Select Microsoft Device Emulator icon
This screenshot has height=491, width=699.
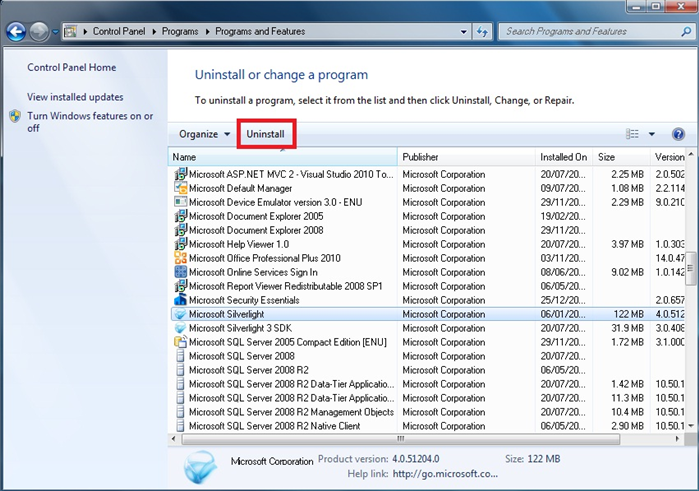180,202
